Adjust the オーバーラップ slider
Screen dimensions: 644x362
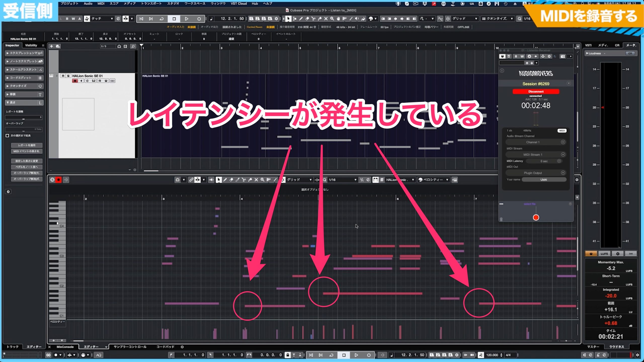click(x=24, y=130)
